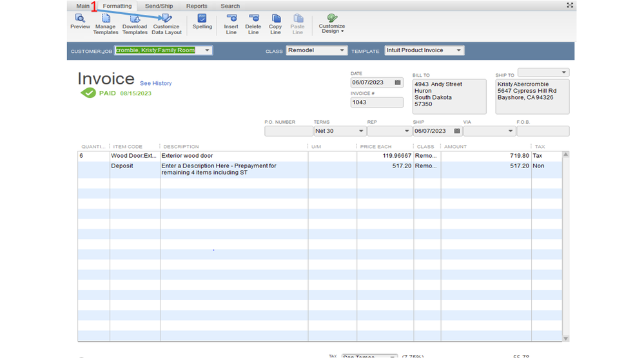Expand the Terms dropdown Net 30

(x=360, y=131)
